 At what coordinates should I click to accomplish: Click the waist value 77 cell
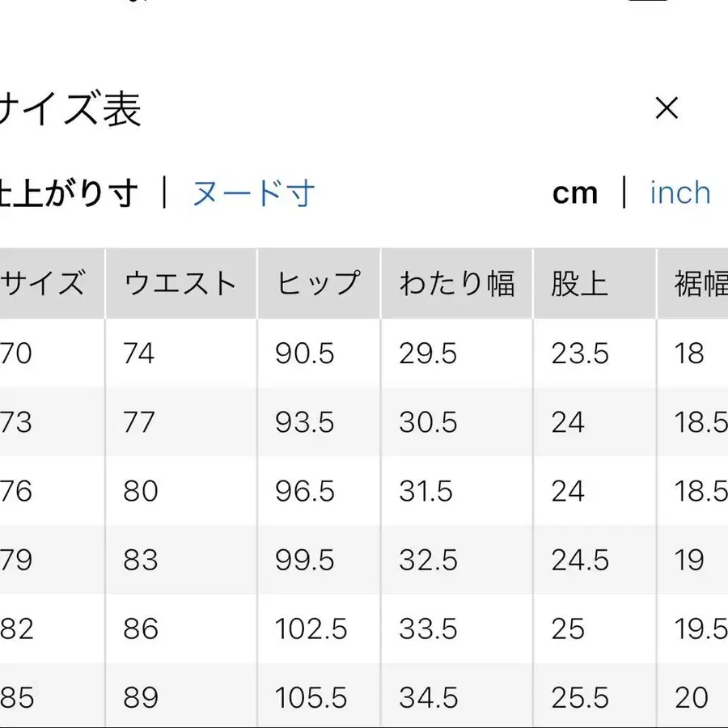[x=142, y=422]
